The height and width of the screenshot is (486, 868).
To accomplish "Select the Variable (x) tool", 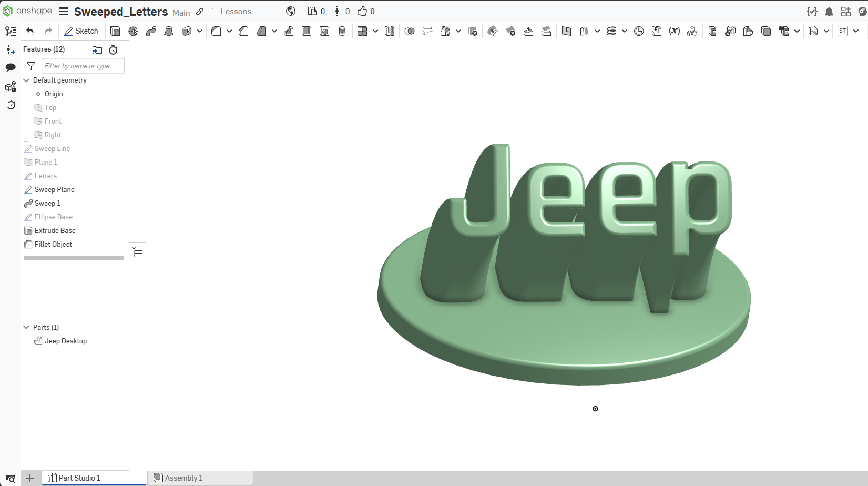I will point(675,31).
